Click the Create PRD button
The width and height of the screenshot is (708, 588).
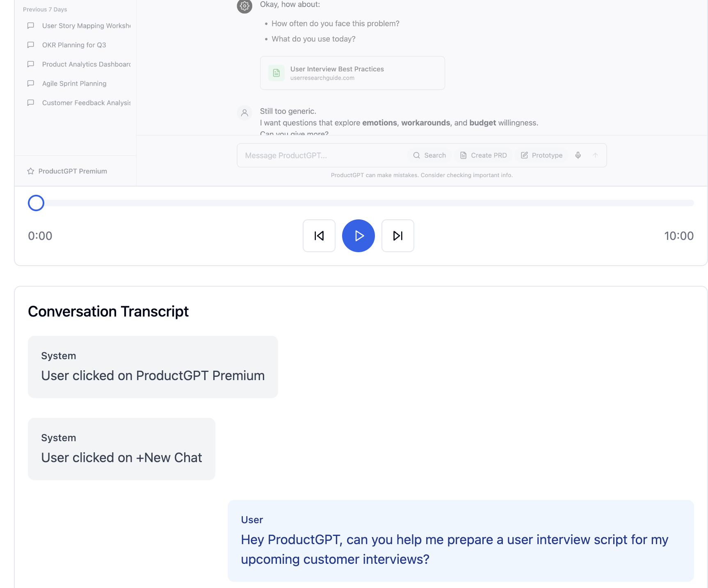click(483, 155)
